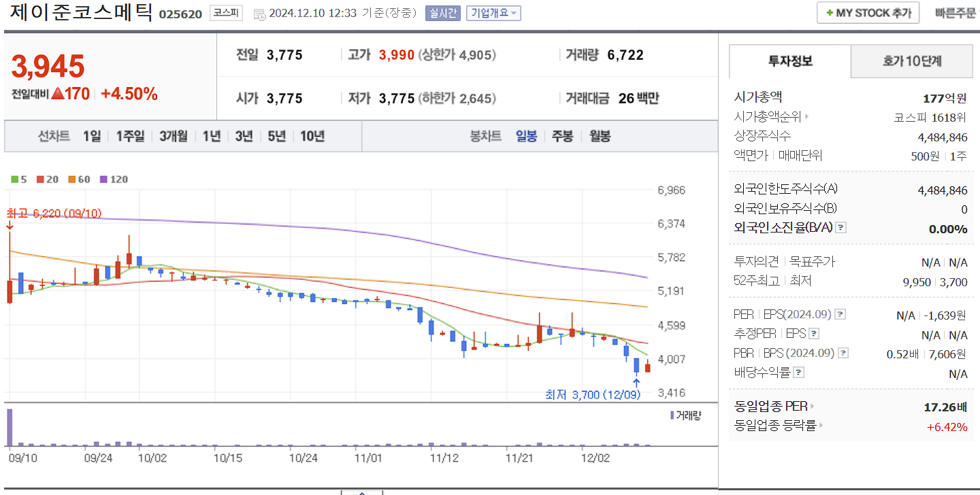Open the 배당수익률 tooltip icon
980x495 pixels.
[800, 371]
